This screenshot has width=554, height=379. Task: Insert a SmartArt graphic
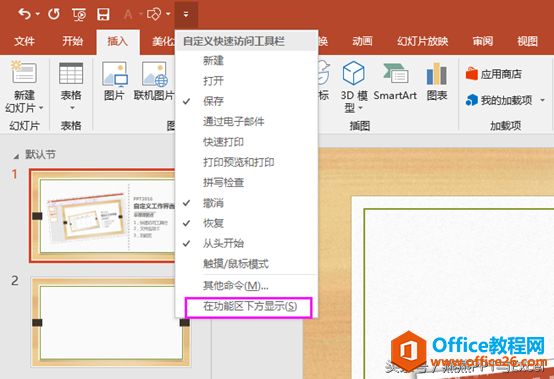click(x=395, y=82)
